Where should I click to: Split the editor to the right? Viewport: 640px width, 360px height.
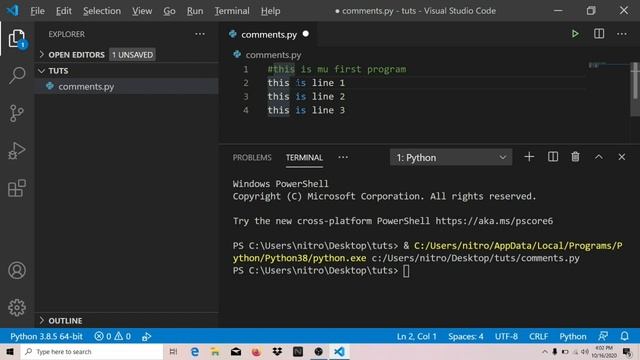pyautogui.click(x=599, y=34)
